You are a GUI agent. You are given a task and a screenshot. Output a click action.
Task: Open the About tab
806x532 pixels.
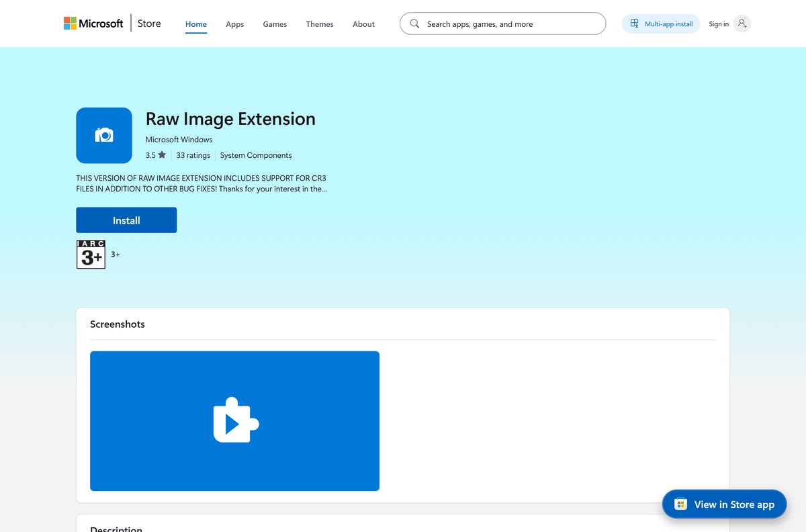point(363,24)
